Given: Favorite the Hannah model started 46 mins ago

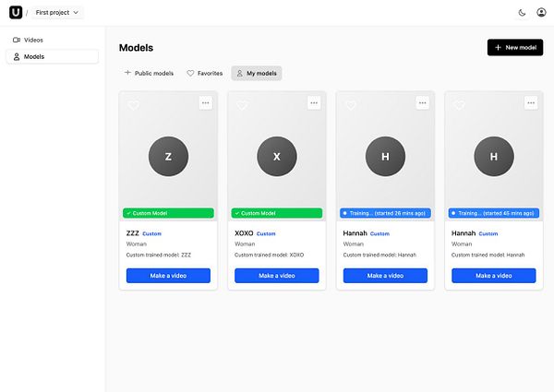Looking at the screenshot, I should click(x=459, y=105).
